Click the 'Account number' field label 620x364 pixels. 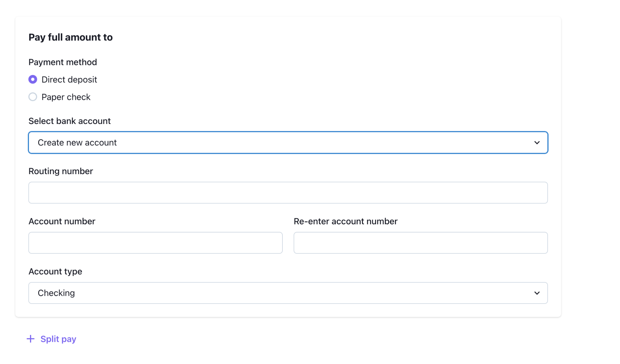click(x=62, y=221)
